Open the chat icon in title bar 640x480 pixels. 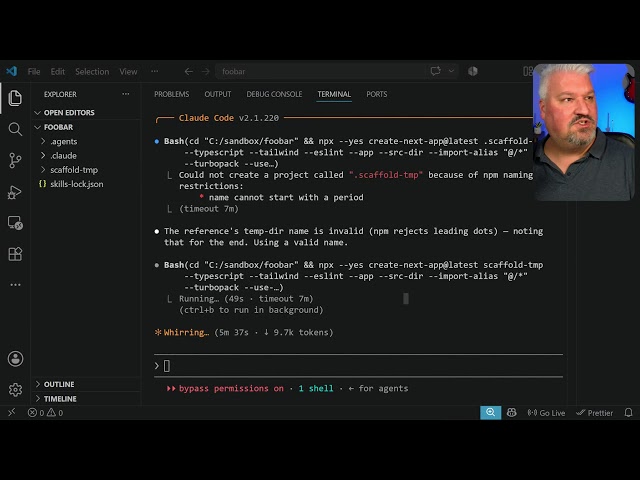pos(436,71)
